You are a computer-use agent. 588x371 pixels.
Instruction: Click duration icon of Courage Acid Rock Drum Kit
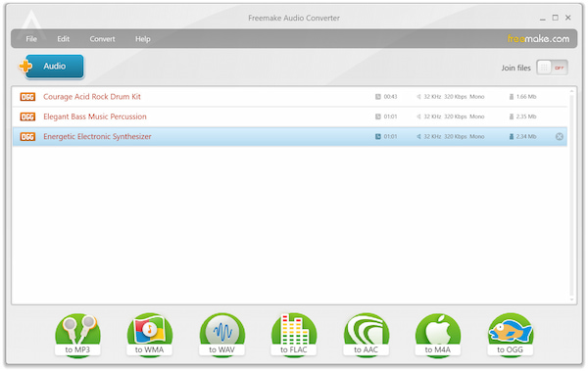[x=378, y=97]
